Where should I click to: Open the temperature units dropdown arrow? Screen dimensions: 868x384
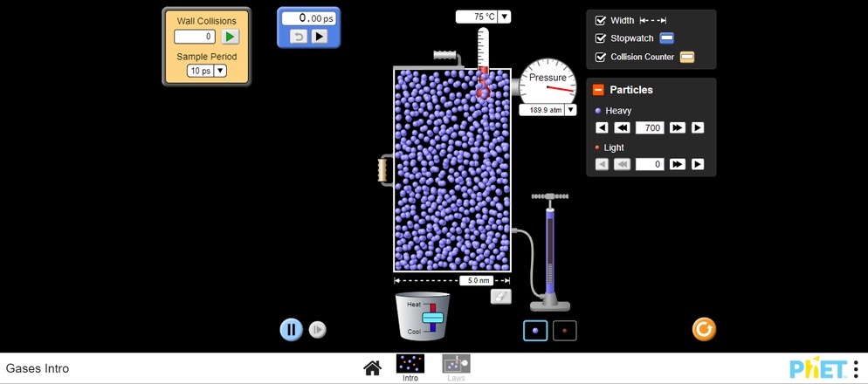504,17
